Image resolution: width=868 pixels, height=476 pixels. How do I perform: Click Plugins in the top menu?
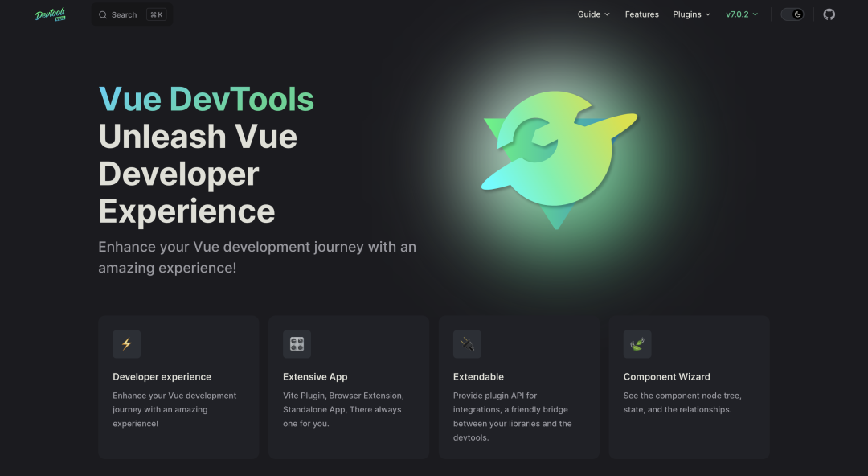pos(687,14)
